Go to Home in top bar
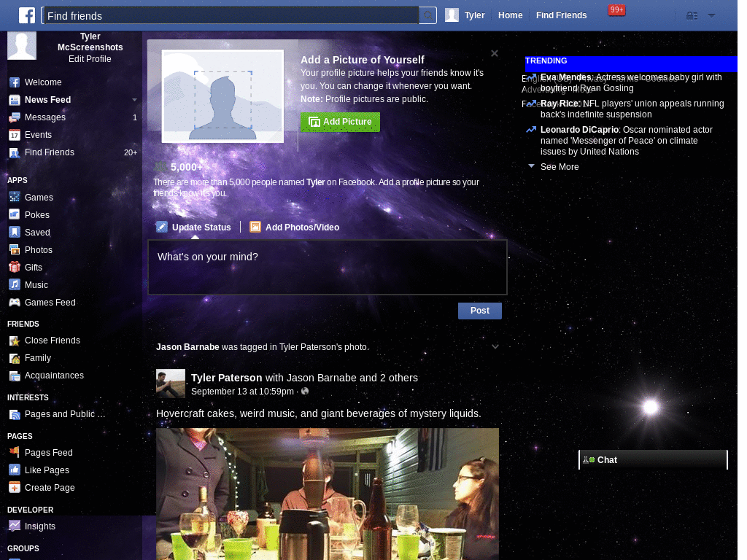 pyautogui.click(x=510, y=15)
